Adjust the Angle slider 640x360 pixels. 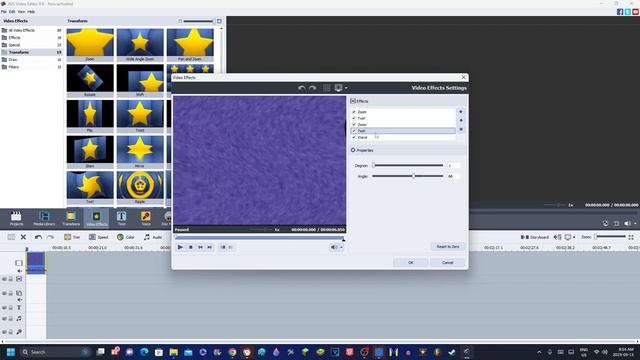pos(408,176)
